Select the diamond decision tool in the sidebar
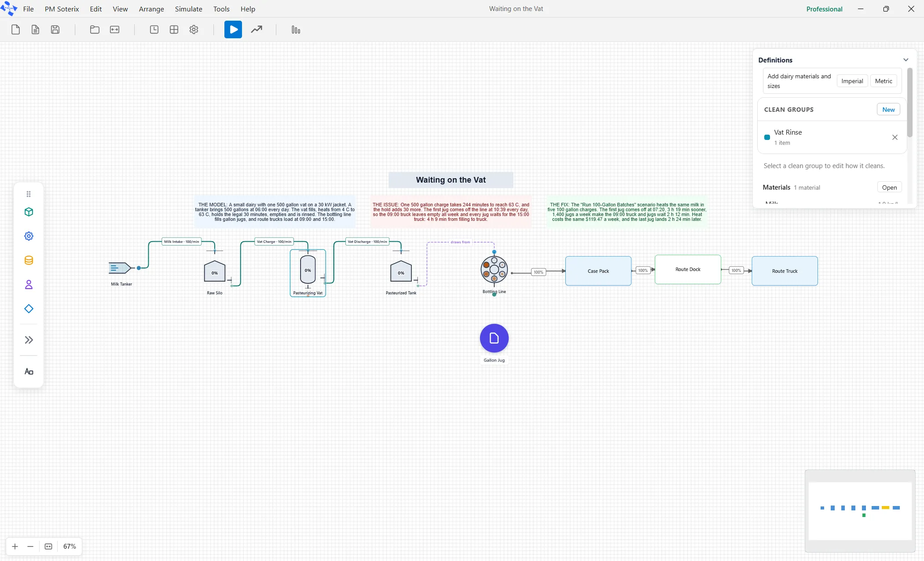Image resolution: width=924 pixels, height=561 pixels. 29,309
